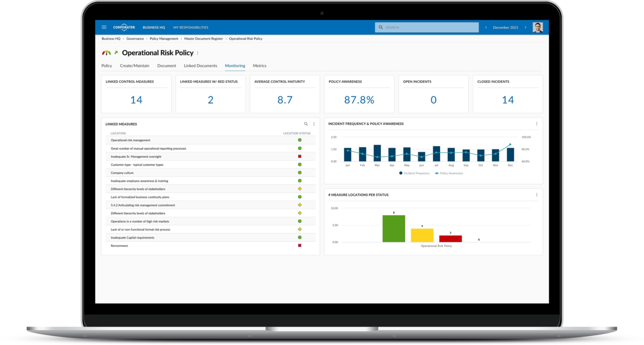Open the kebab menu on Incident Frequency chart
The height and width of the screenshot is (345, 644).
point(537,124)
